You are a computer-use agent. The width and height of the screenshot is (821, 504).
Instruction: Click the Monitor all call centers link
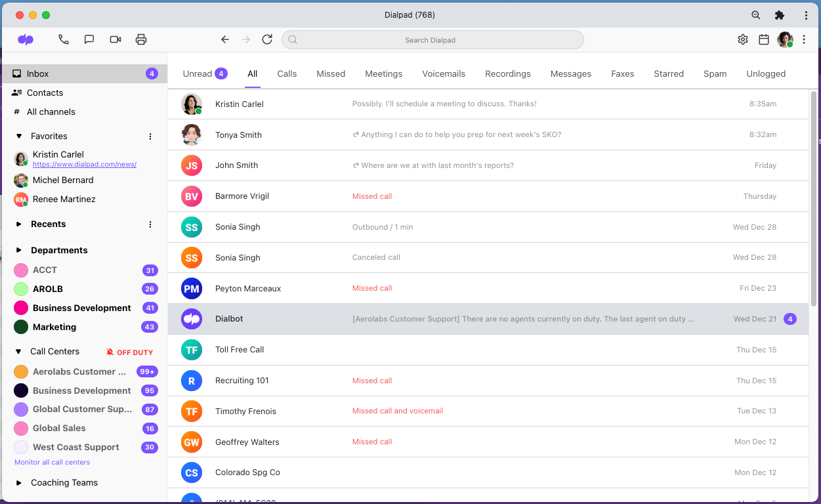(x=51, y=462)
